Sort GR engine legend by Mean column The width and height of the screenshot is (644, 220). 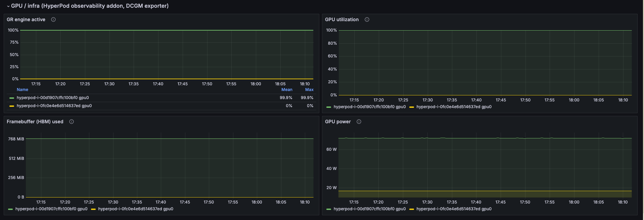(287, 90)
